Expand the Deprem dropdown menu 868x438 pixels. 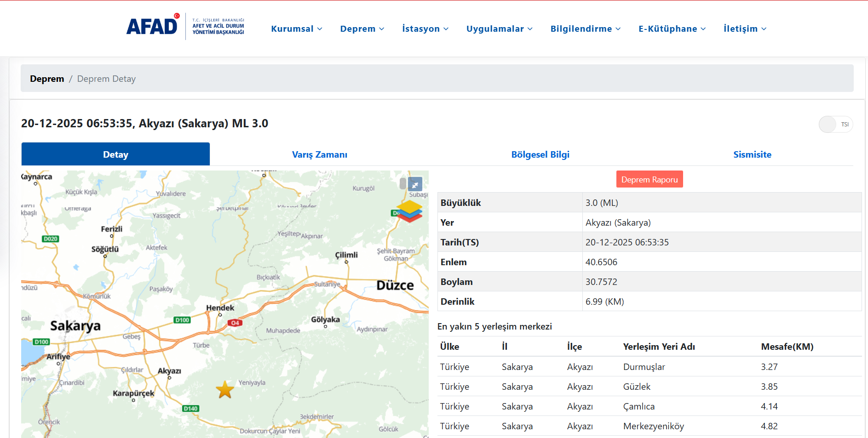pyautogui.click(x=362, y=28)
